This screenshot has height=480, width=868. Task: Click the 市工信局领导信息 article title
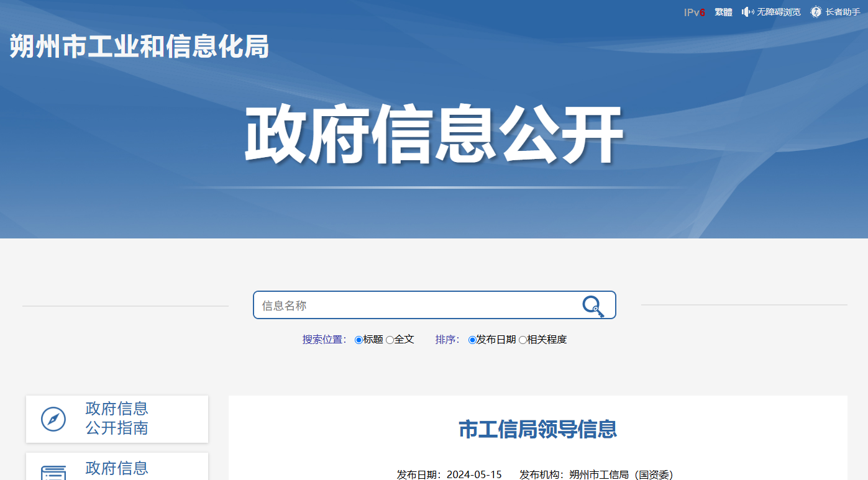click(537, 429)
